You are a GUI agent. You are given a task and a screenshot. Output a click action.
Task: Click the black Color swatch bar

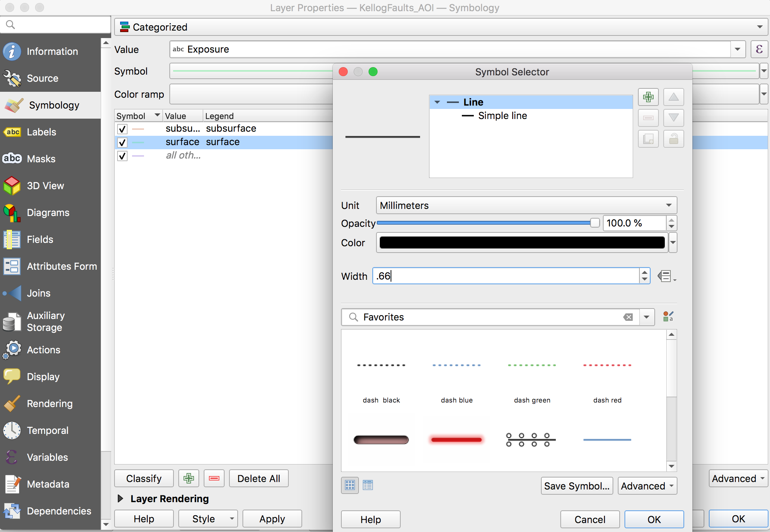pos(522,242)
